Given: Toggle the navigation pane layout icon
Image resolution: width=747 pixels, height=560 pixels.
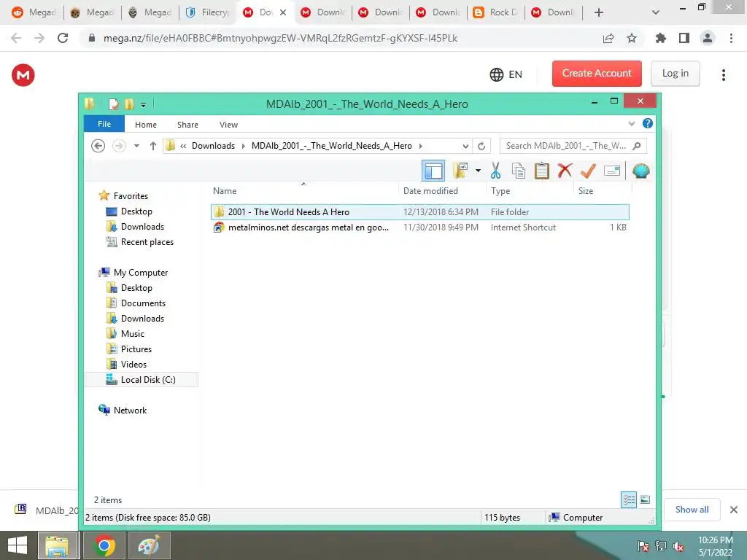Looking at the screenshot, I should point(433,171).
